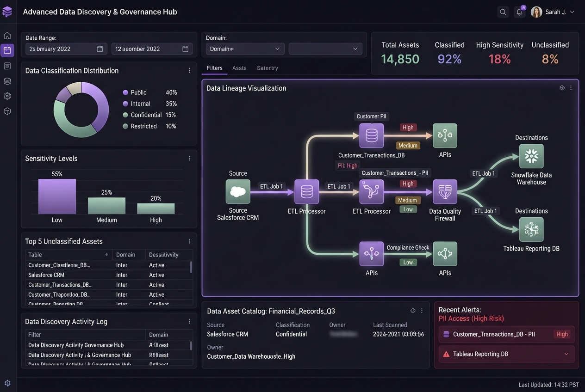The width and height of the screenshot is (585, 392).
Task: Open the gear icon below the database sidebar icon
Action: pyautogui.click(x=7, y=96)
